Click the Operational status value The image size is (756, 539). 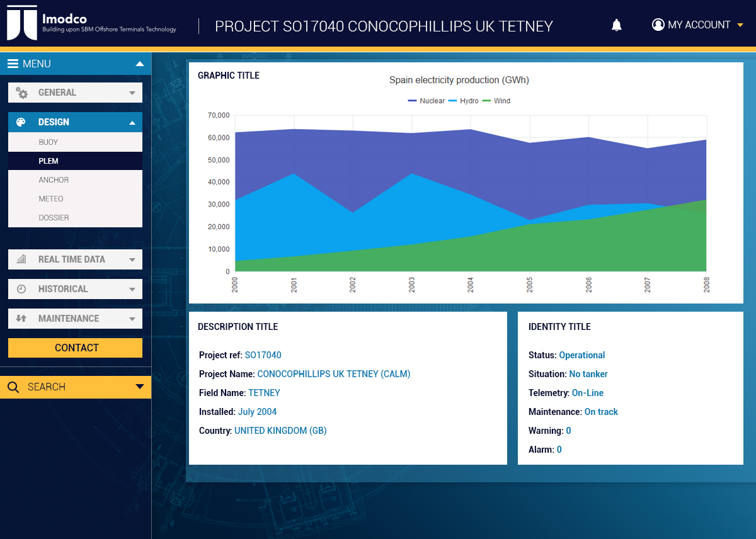pyautogui.click(x=582, y=355)
